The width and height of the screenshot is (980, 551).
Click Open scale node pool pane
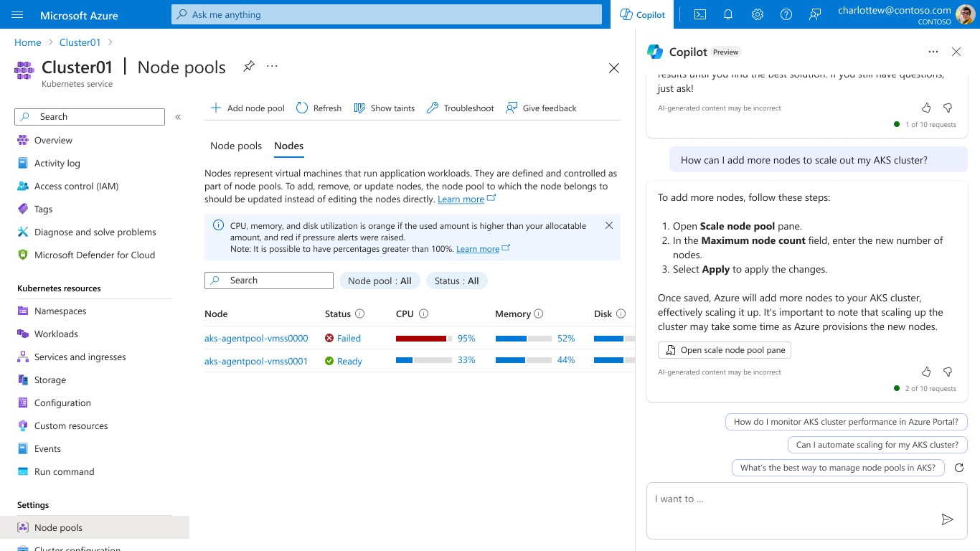725,350
